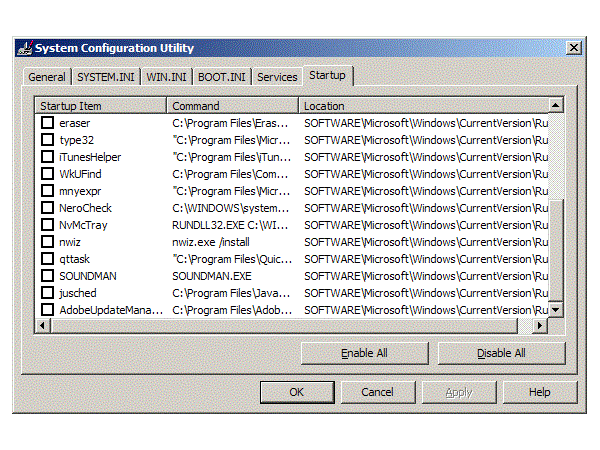Screen dimensions: 600x450
Task: Click the Disable All button
Action: pyautogui.click(x=501, y=353)
